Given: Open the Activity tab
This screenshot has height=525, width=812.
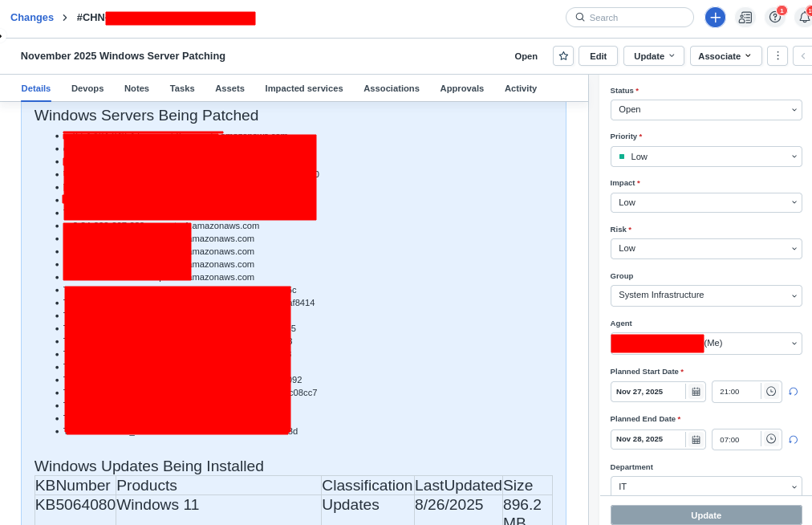Looking at the screenshot, I should point(520,88).
